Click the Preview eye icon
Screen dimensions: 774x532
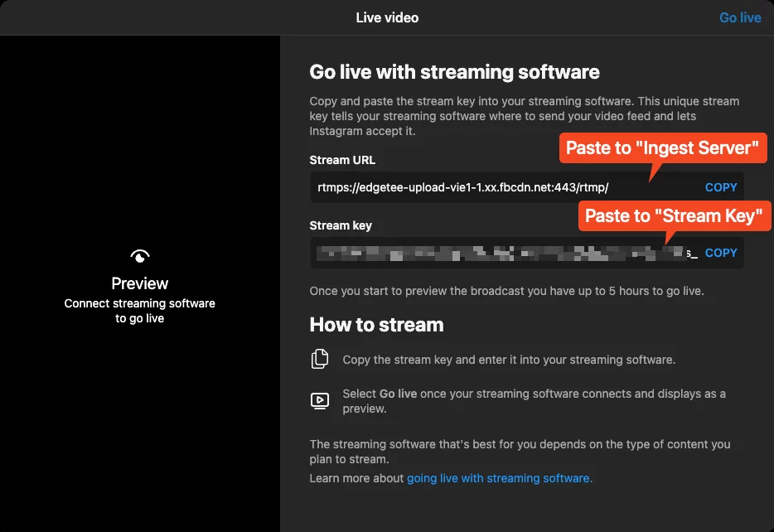click(x=140, y=257)
